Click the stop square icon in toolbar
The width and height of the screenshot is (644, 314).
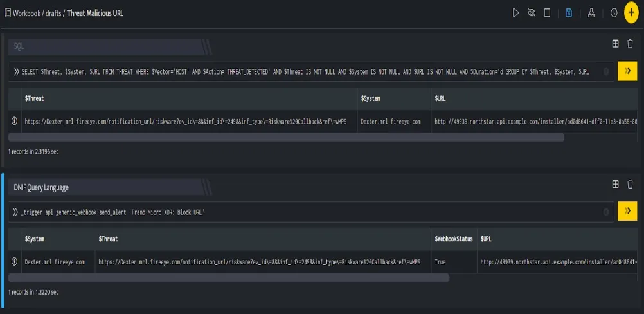[547, 13]
